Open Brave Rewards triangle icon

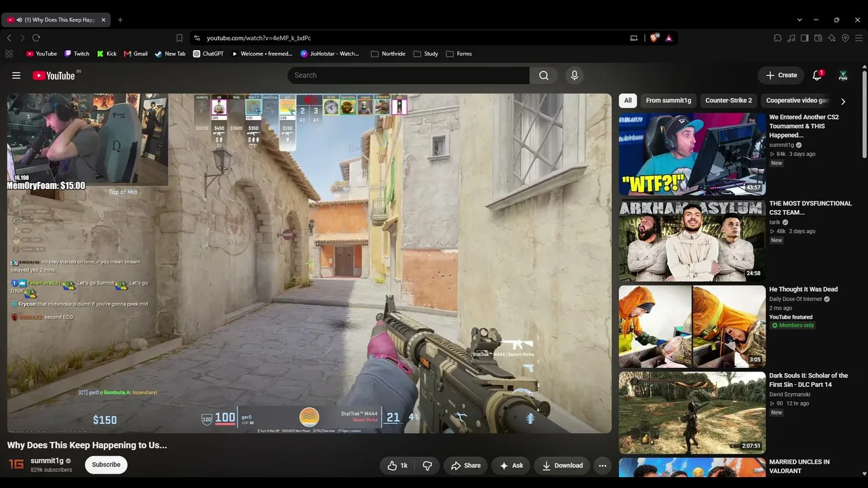(x=669, y=38)
